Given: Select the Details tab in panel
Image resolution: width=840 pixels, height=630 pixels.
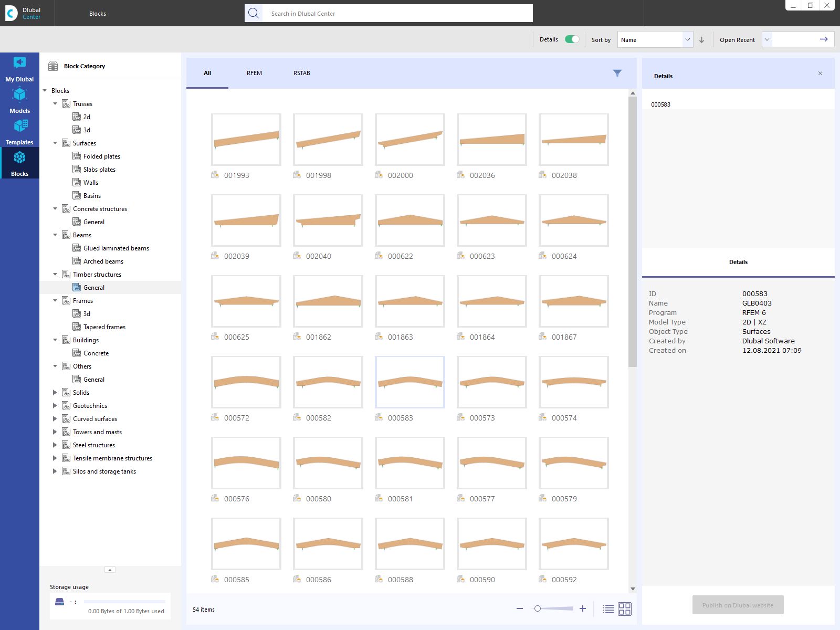Looking at the screenshot, I should (x=738, y=262).
